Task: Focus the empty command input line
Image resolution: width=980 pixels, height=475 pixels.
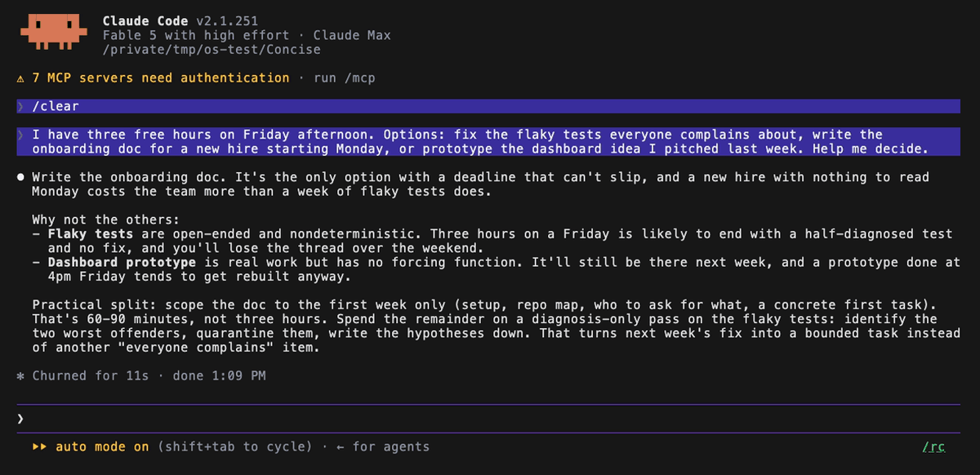Action: [490, 418]
